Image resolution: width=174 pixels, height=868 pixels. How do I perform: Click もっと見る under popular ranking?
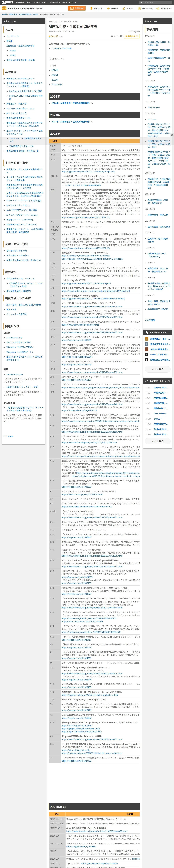coord(157,369)
